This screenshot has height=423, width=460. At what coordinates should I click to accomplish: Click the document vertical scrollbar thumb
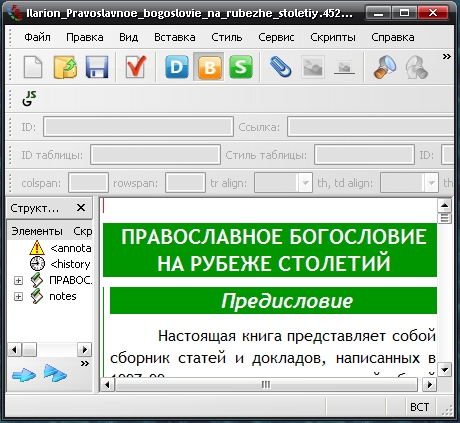pos(444,218)
